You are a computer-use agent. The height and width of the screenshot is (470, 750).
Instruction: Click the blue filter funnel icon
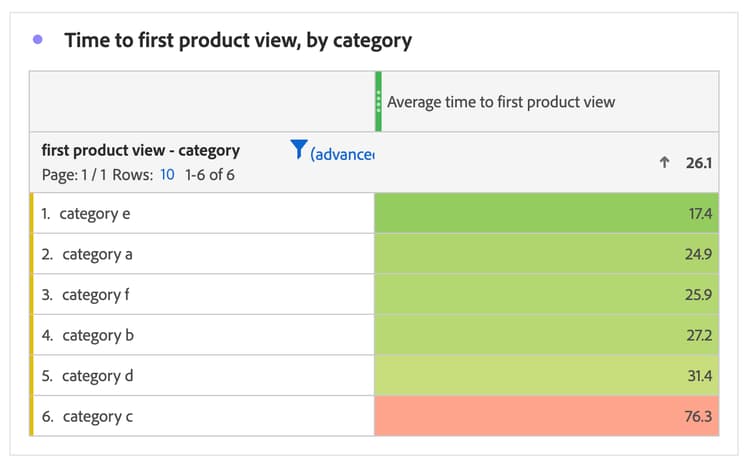coord(299,150)
